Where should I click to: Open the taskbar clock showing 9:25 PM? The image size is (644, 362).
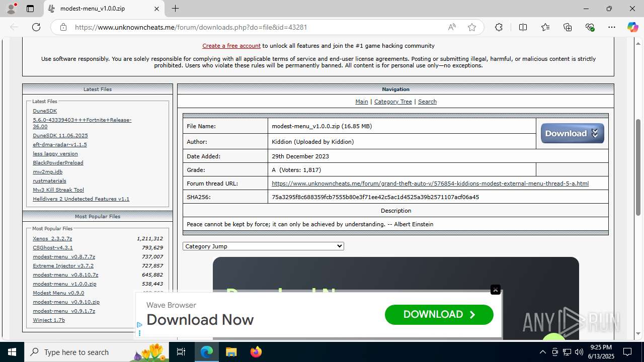[601, 352]
